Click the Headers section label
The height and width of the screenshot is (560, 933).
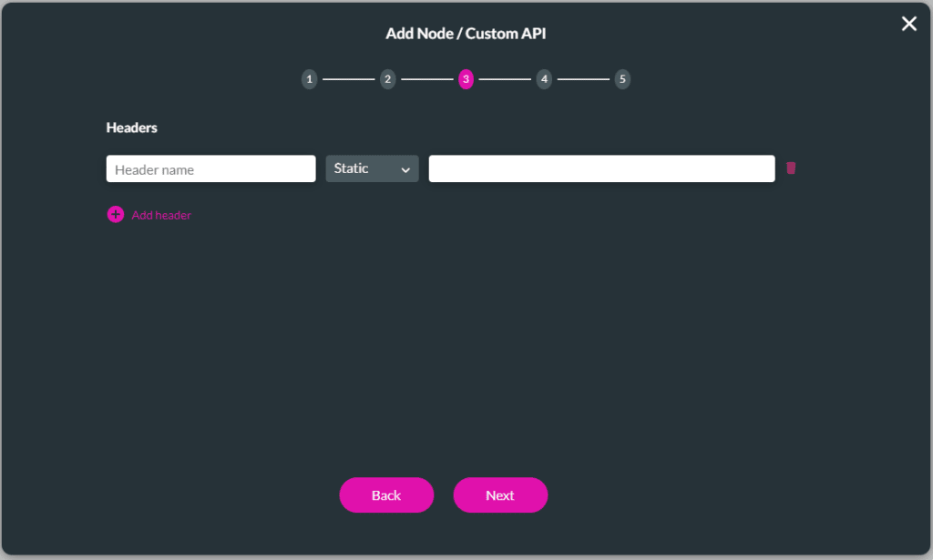131,127
